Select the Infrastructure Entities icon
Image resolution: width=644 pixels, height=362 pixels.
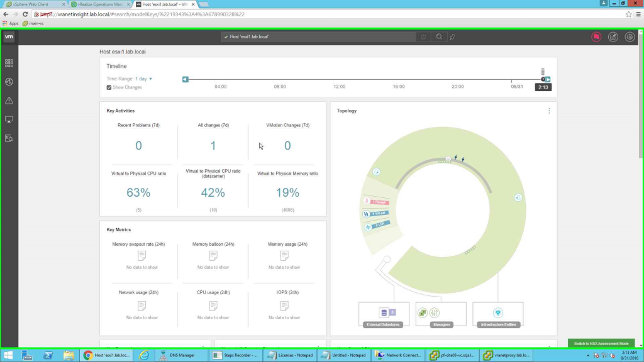pyautogui.click(x=497, y=312)
